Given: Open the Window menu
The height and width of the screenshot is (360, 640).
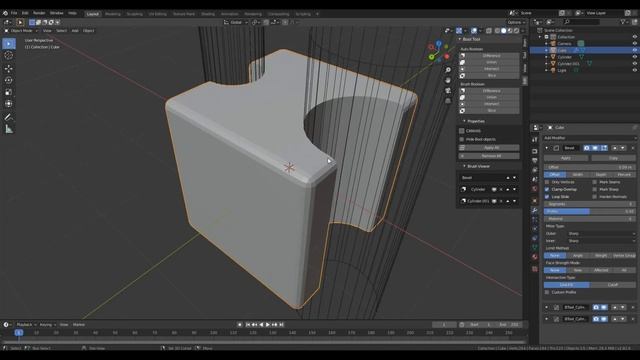Looking at the screenshot, I should [x=57, y=13].
